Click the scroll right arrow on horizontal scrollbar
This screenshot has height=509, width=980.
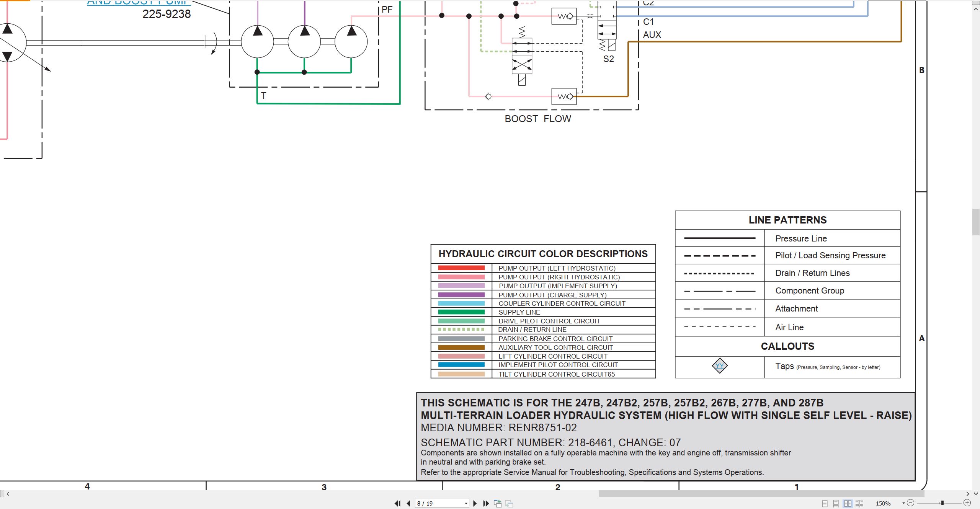[968, 494]
